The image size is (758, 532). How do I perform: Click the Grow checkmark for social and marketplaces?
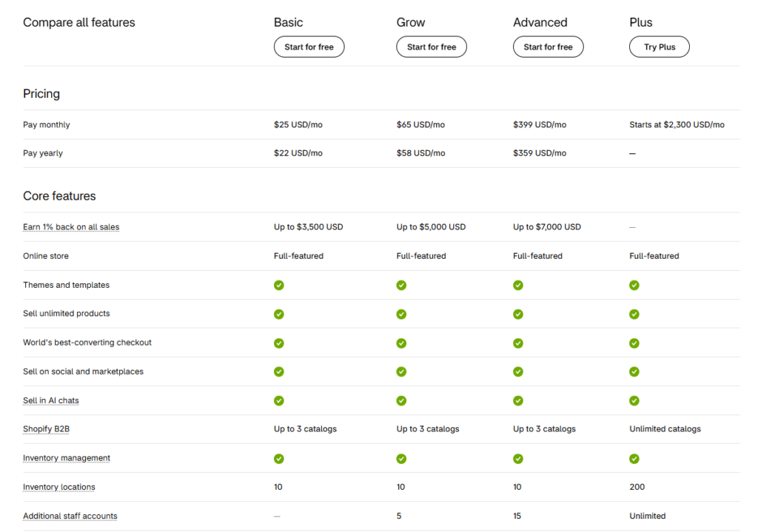(x=401, y=371)
